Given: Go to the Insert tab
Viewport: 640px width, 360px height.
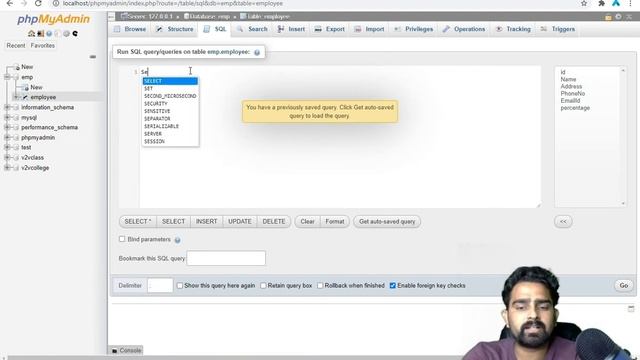Looking at the screenshot, I should pos(291,29).
